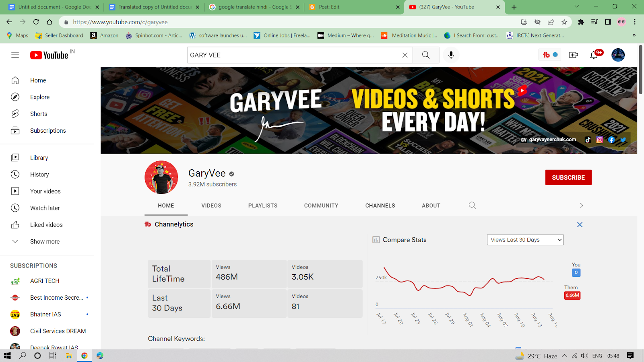Open the notifications bell

coord(594,55)
